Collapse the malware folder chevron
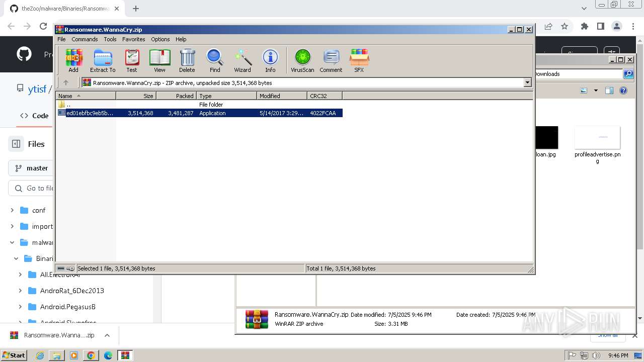644x362 pixels. click(13, 242)
